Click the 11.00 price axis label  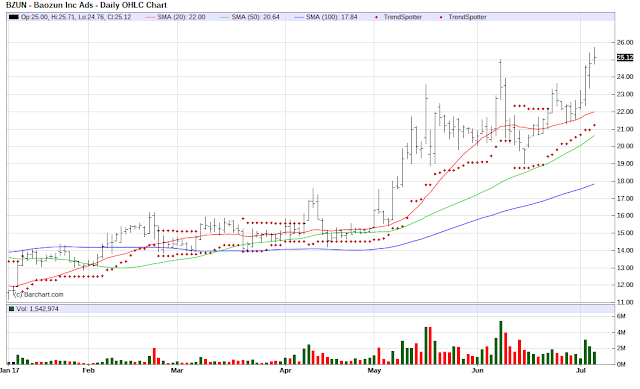pos(625,302)
